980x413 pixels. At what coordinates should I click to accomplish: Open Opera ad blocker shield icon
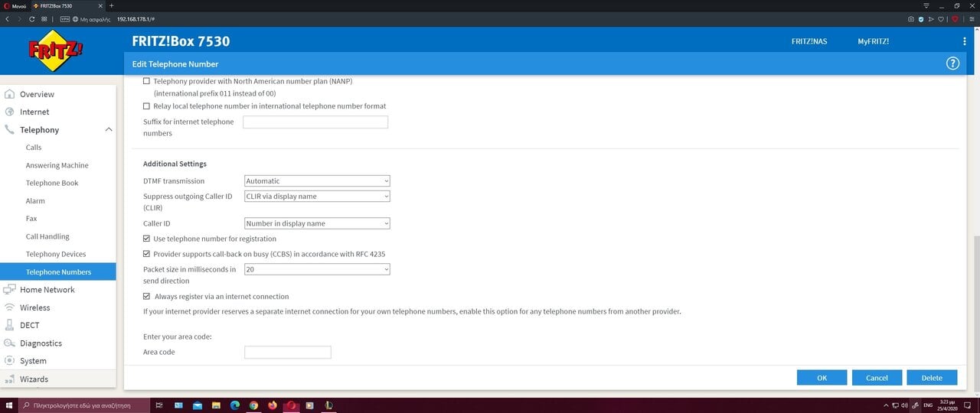(921, 18)
